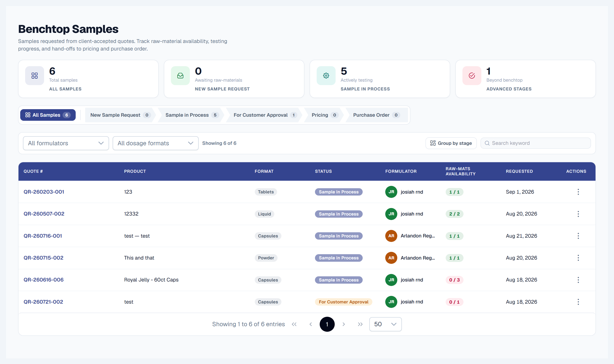Jump to the last page arrow

click(360, 324)
